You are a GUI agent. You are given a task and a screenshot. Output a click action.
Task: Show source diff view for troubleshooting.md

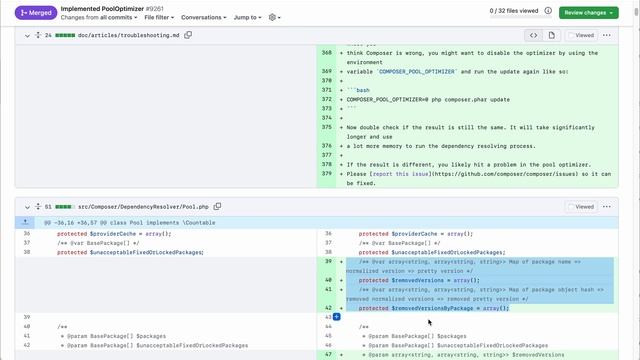click(x=533, y=36)
